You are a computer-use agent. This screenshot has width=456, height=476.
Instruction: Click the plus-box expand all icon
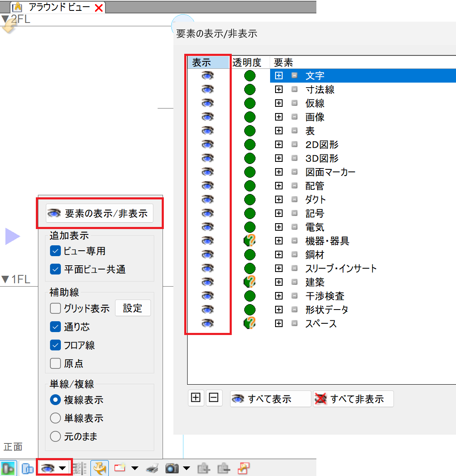[x=195, y=398]
